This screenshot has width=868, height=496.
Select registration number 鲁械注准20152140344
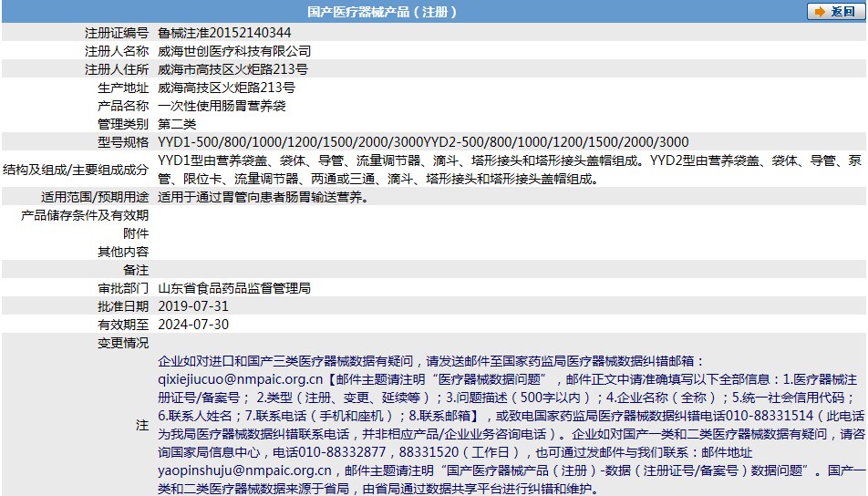tap(224, 33)
